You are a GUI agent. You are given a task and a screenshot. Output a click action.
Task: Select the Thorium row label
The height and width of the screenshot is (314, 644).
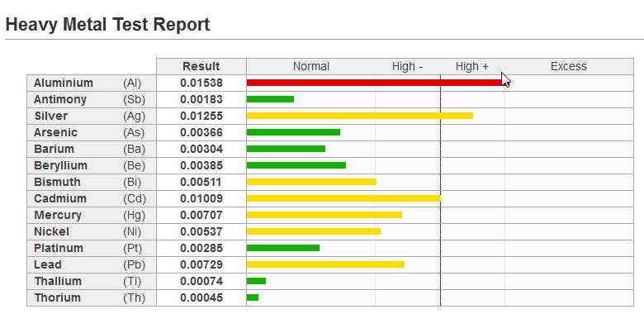(x=58, y=297)
